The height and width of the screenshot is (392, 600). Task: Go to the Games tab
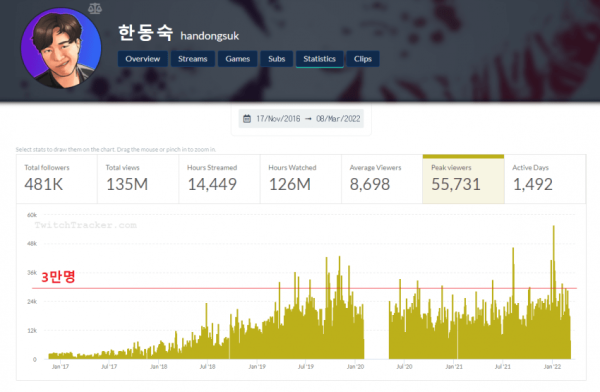[238, 59]
